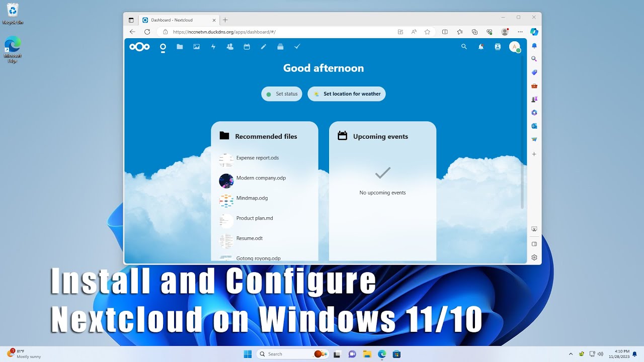Click the taskbar Search box
Viewport: 644px width, 362px height.
293,354
